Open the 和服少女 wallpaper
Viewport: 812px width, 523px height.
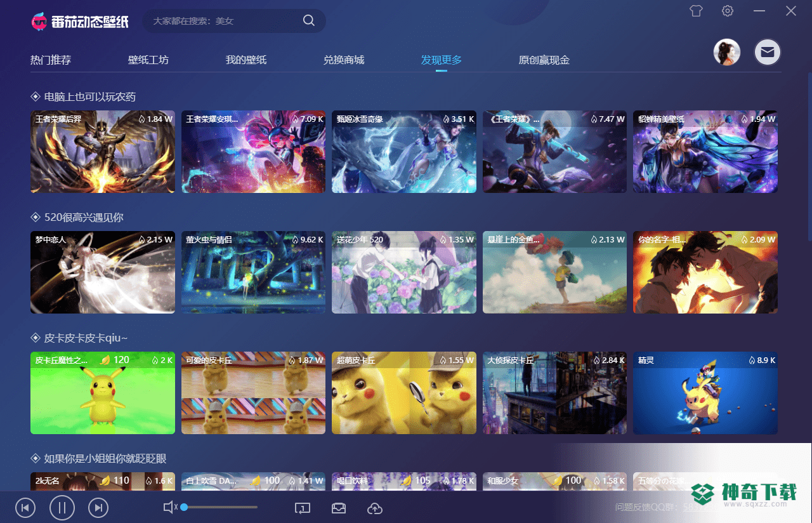pyautogui.click(x=554, y=481)
